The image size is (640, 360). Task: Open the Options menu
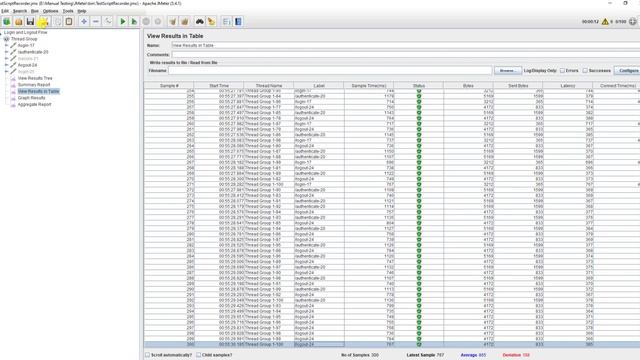pyautogui.click(x=51, y=11)
